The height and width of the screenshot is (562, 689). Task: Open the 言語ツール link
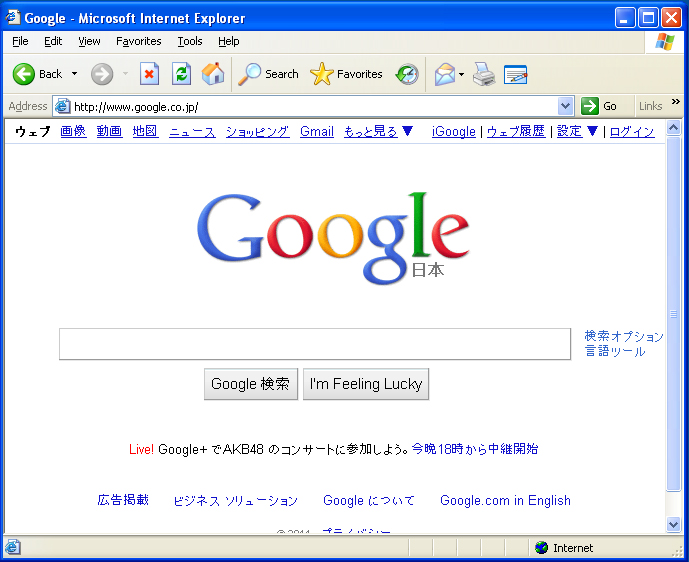(x=615, y=351)
